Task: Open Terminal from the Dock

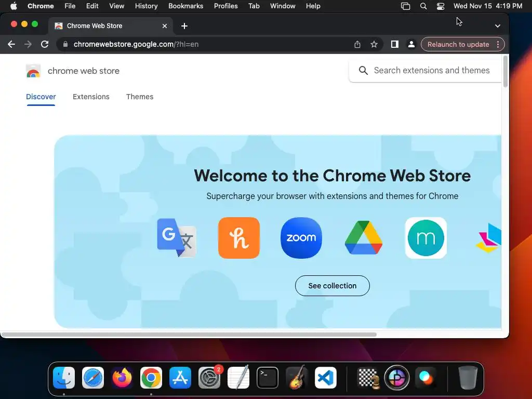Action: coord(268,378)
